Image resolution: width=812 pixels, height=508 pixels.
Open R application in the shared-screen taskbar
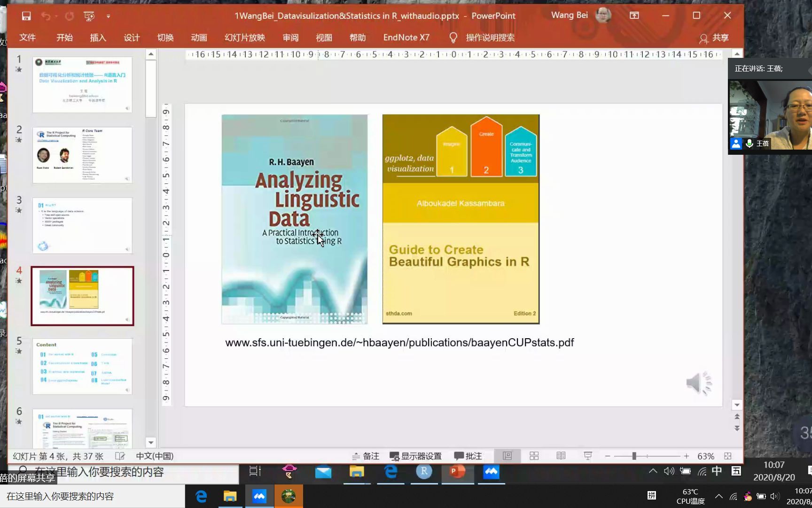click(424, 471)
